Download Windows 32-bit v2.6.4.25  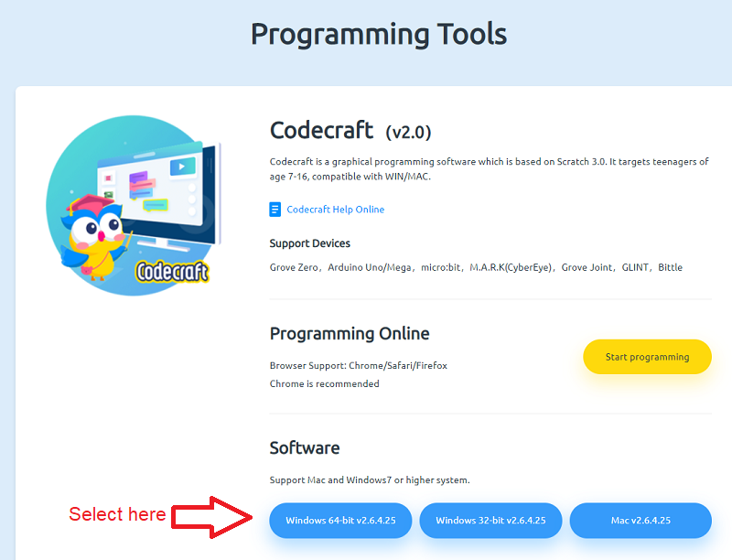(x=490, y=521)
